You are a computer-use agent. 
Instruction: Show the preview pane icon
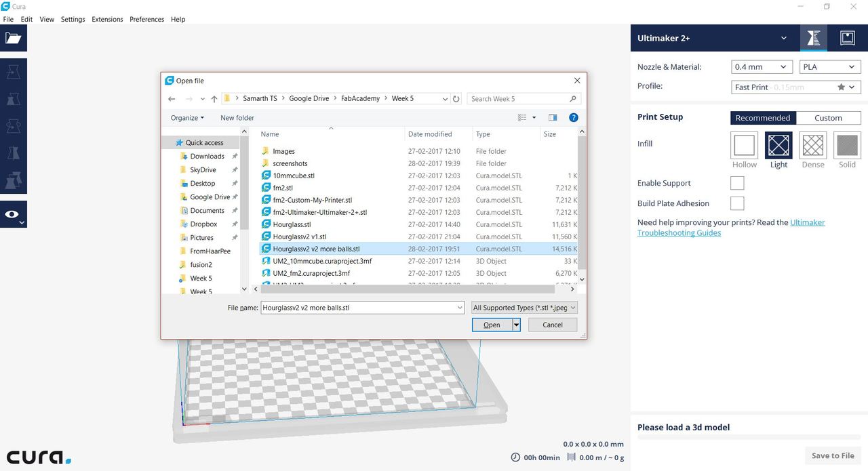553,118
